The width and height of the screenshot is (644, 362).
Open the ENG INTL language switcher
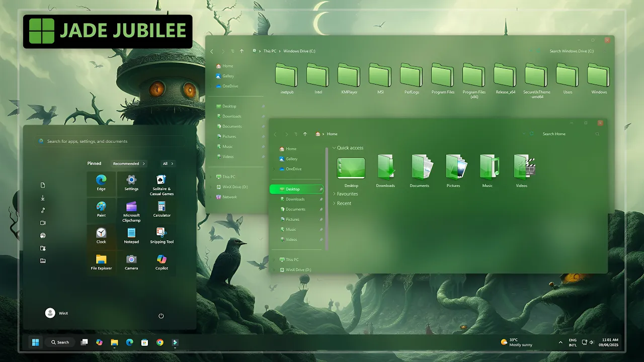[x=573, y=342]
